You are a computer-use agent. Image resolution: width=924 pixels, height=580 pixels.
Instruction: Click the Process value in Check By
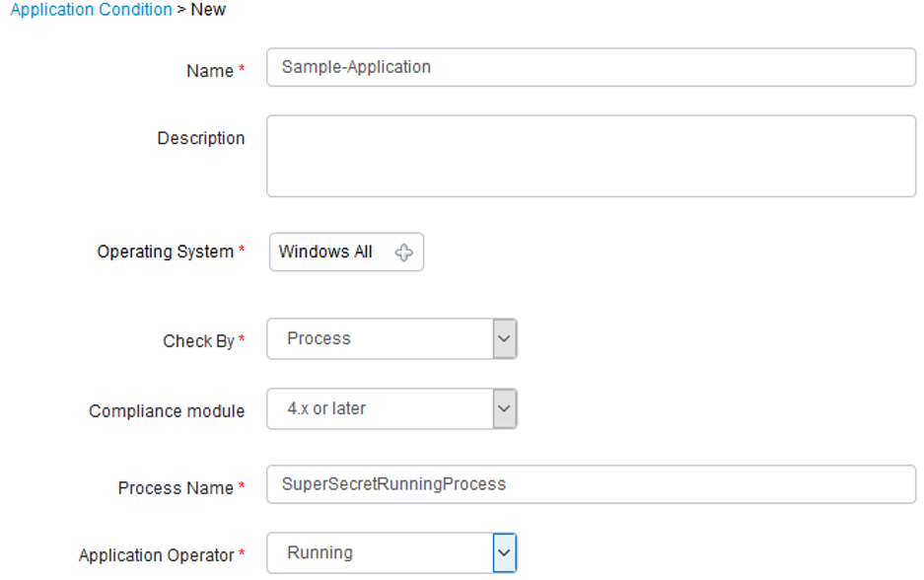coord(319,338)
